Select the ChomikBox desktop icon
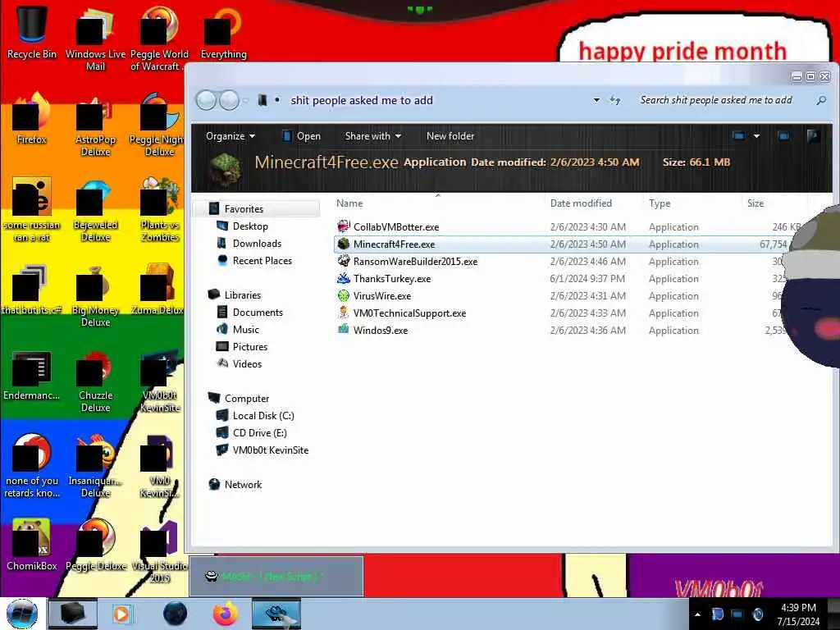This screenshot has width=840, height=630. [32, 545]
